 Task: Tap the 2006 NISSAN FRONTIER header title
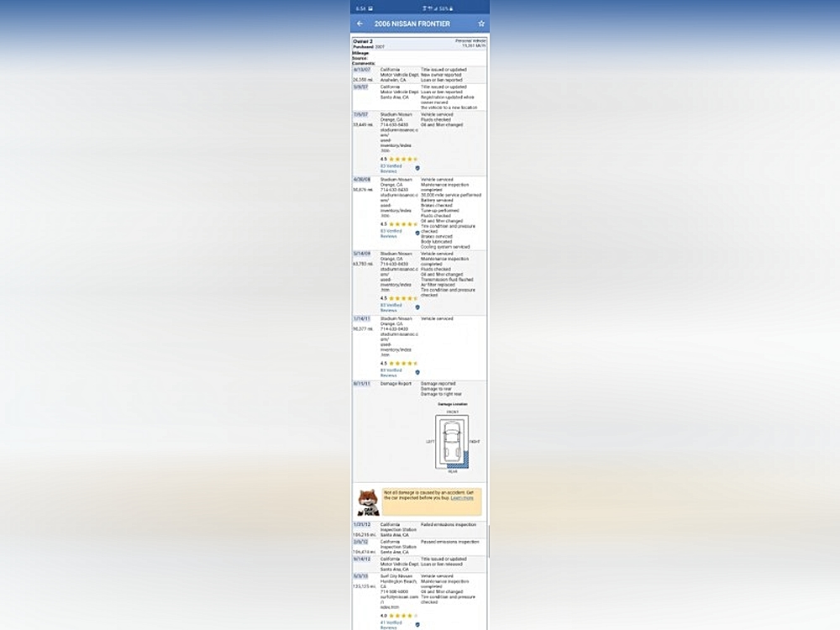pyautogui.click(x=412, y=24)
